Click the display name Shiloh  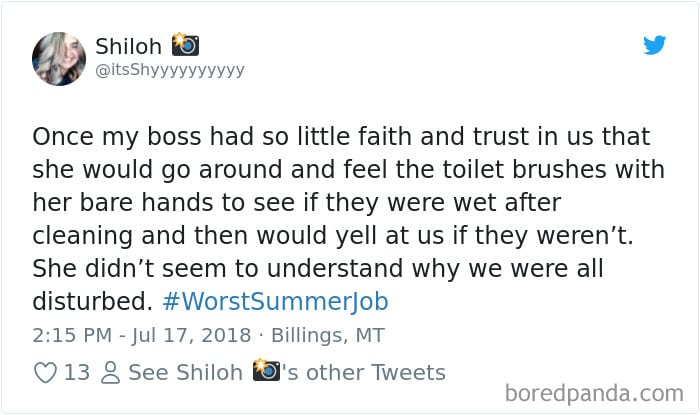(129, 46)
